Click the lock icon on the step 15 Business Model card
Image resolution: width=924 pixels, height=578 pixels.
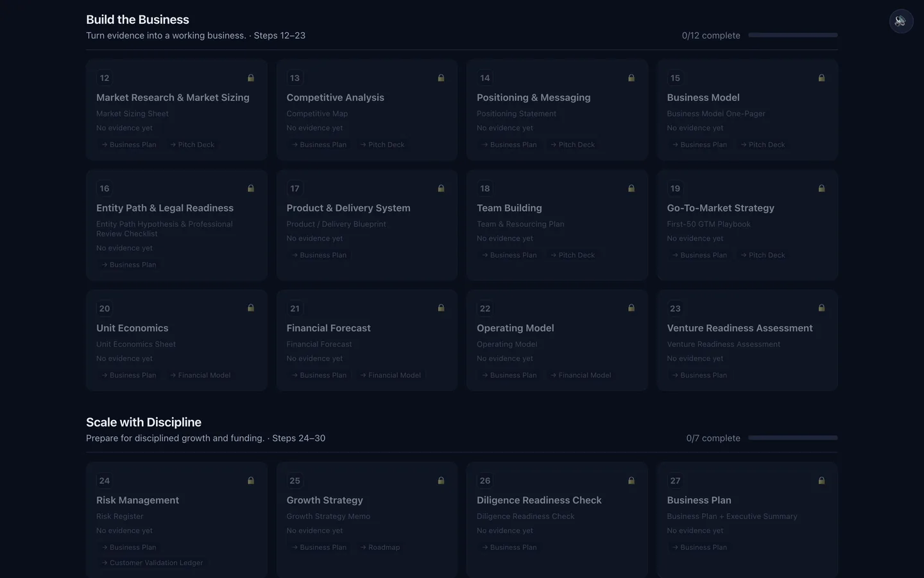pos(821,78)
